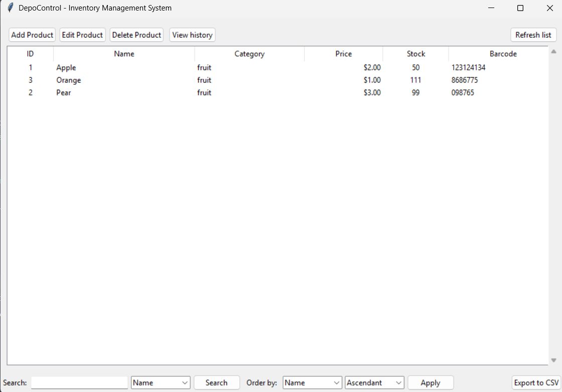Image resolution: width=562 pixels, height=392 pixels.
Task: Export inventory to CSV
Action: (x=536, y=382)
